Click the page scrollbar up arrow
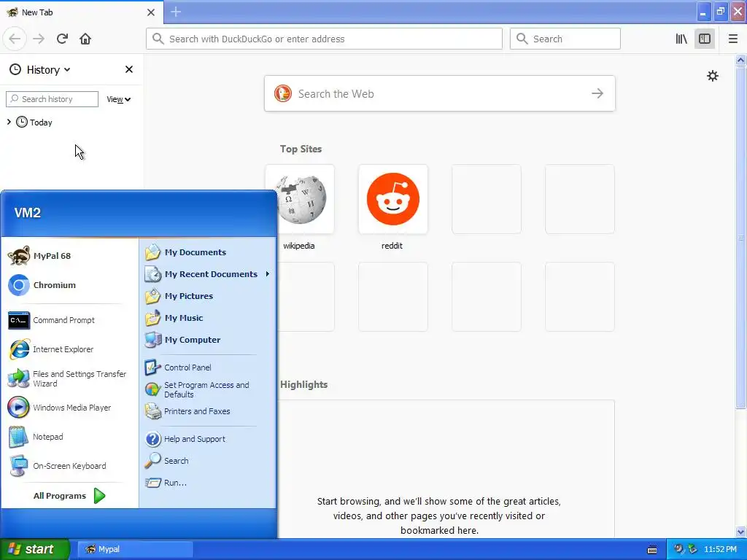 [x=740, y=60]
